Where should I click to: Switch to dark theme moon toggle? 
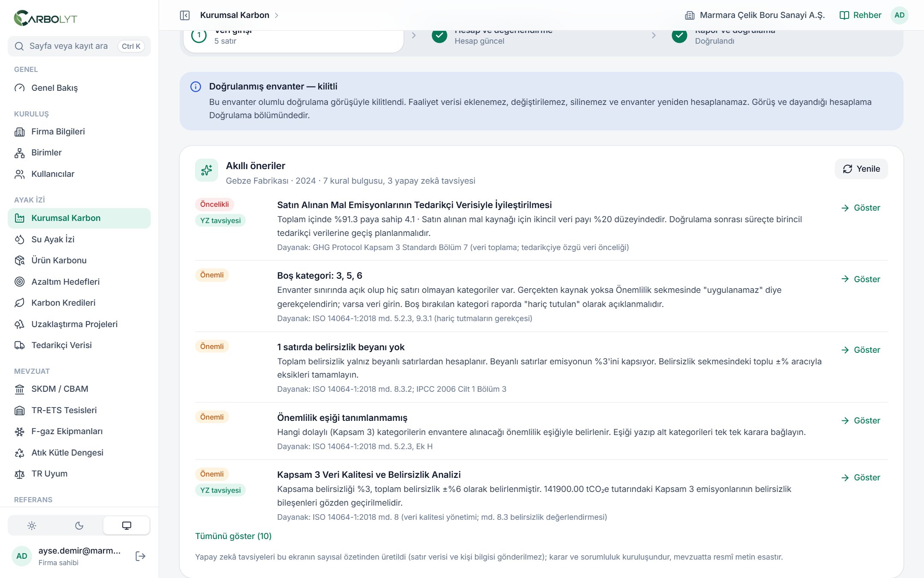79,526
